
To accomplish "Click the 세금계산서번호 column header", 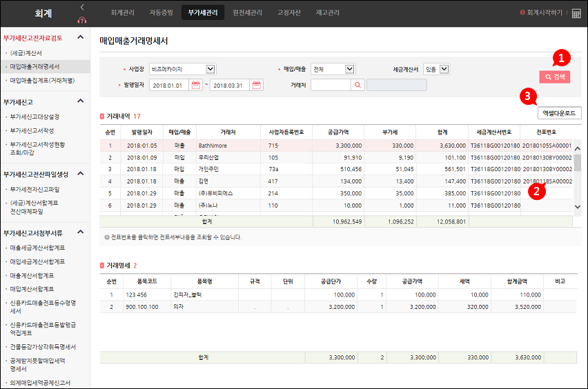I will pos(494,132).
